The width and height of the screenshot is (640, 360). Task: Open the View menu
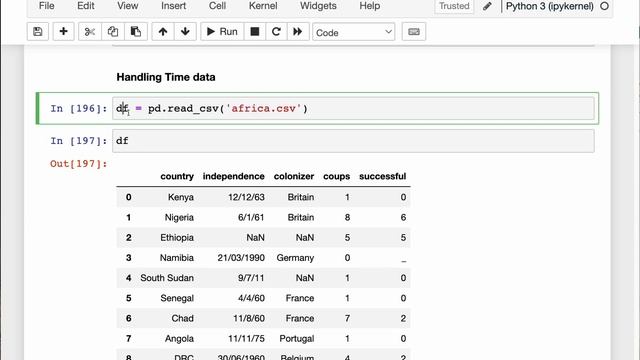tap(128, 6)
